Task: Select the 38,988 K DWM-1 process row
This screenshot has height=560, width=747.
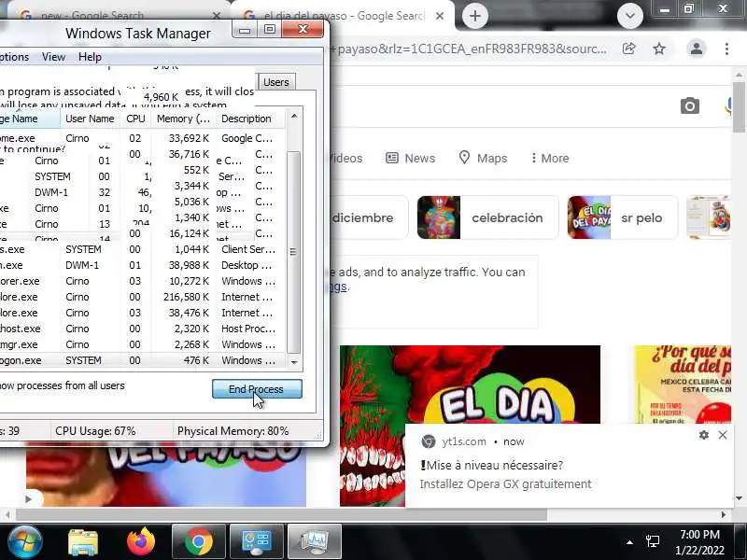Action: pyautogui.click(x=143, y=265)
